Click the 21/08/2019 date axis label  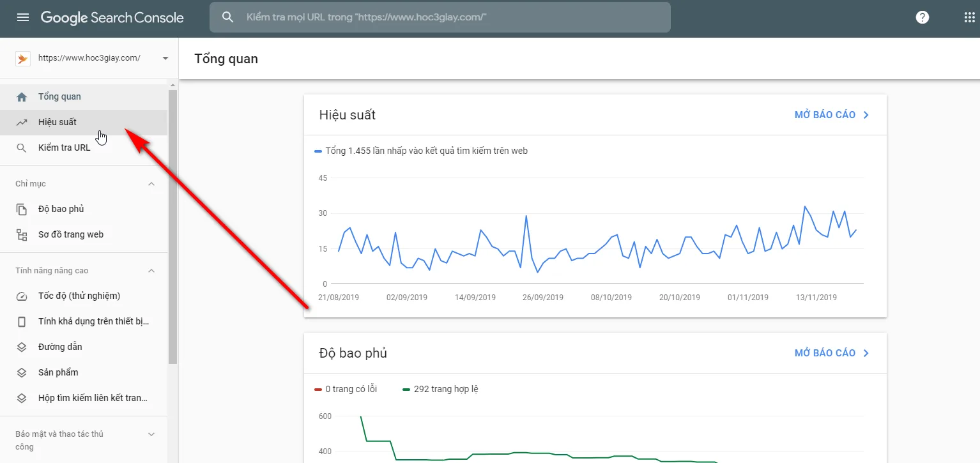tap(339, 298)
